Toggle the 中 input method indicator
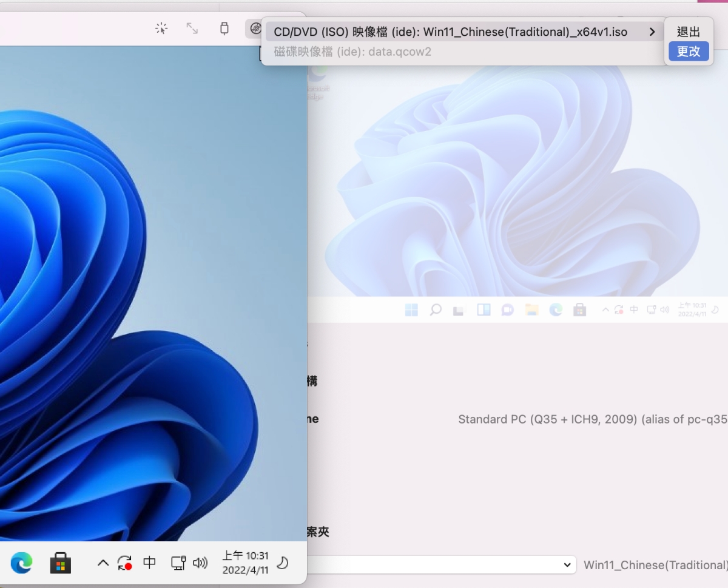 pyautogui.click(x=150, y=563)
